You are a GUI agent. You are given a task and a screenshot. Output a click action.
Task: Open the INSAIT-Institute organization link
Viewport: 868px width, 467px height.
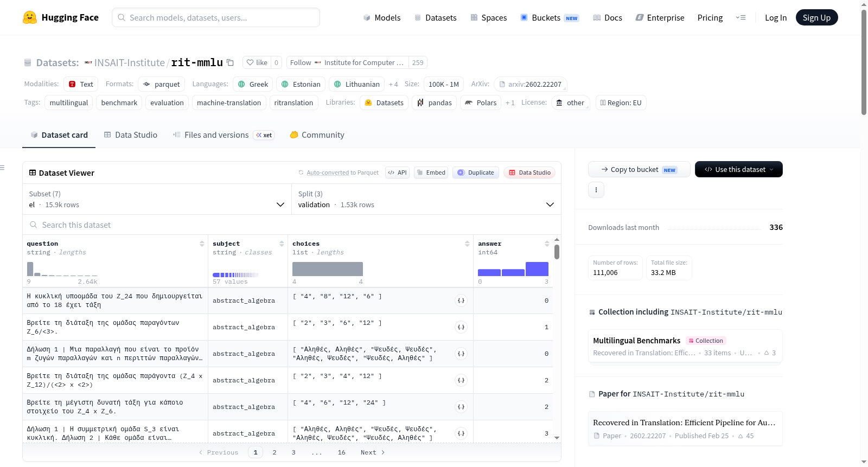[x=130, y=62]
